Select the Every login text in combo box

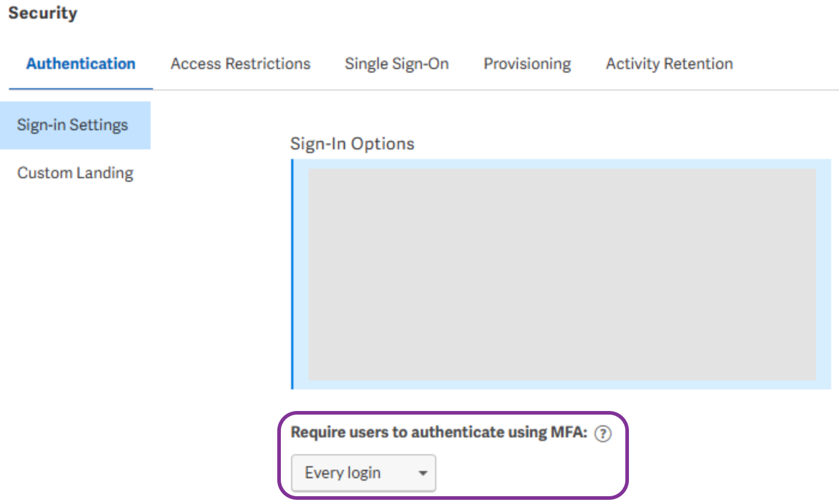point(343,473)
